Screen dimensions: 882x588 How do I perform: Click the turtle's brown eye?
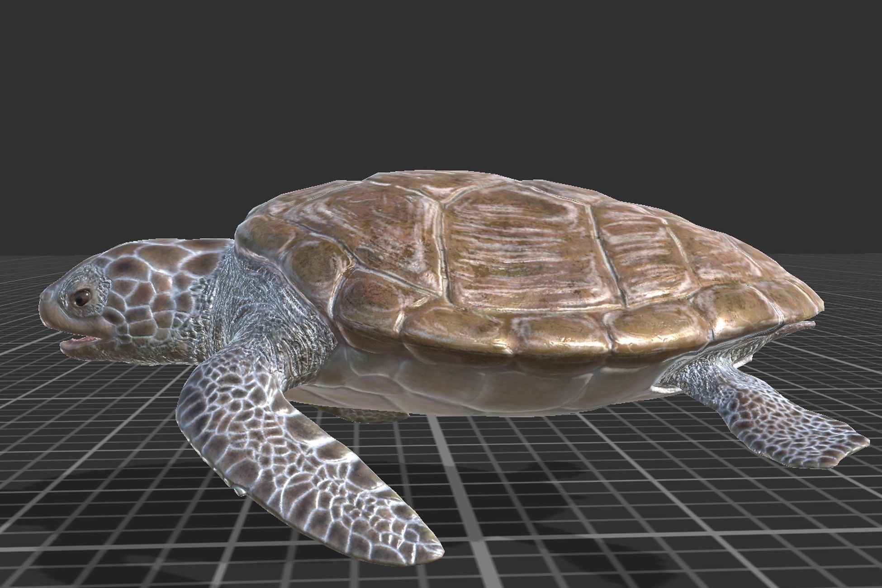(x=81, y=297)
